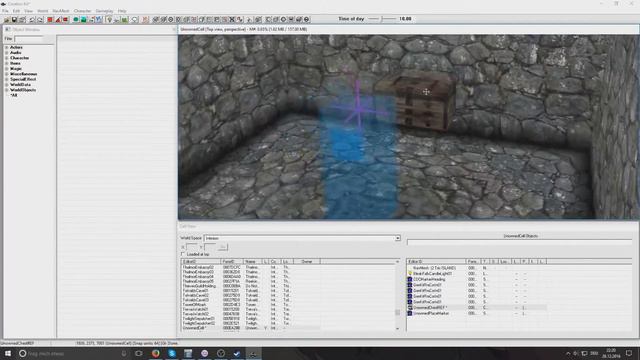Click the marker icon beside COCMarkerHeading row
The width and height of the screenshot is (640, 360).
click(410, 279)
